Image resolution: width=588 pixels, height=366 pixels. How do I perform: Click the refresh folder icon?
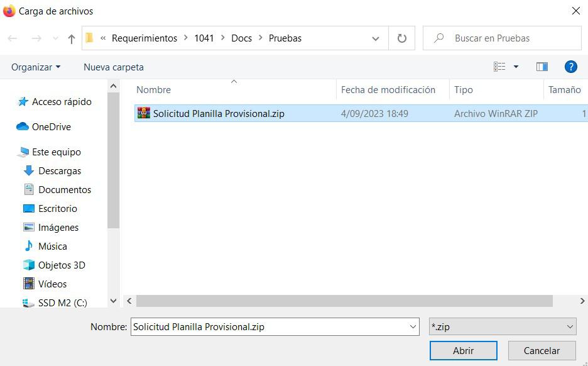pyautogui.click(x=401, y=38)
